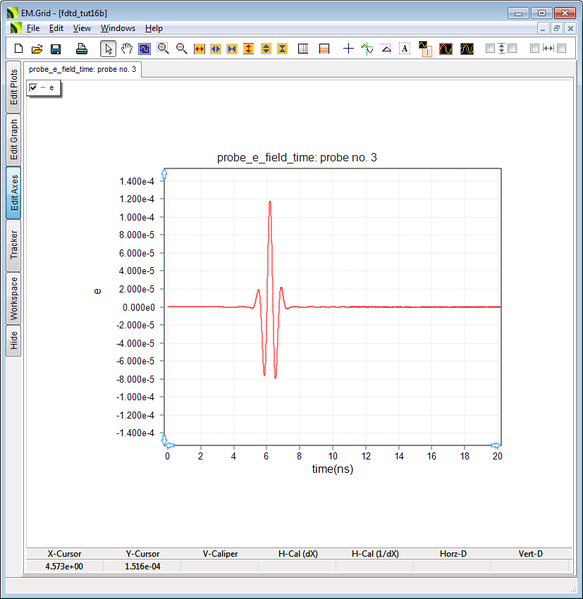The image size is (583, 599).
Task: Click the blue arrow handle at the x-axis right end
Action: click(496, 445)
